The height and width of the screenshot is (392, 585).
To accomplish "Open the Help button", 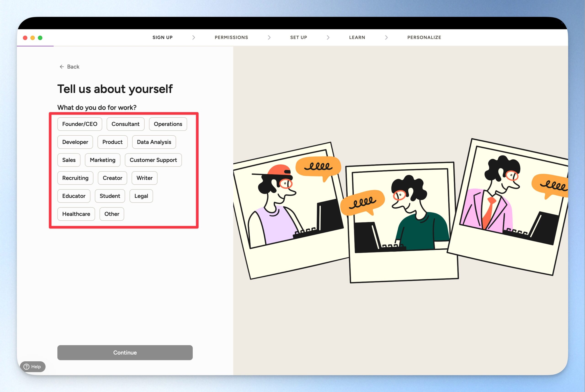I will tap(32, 366).
